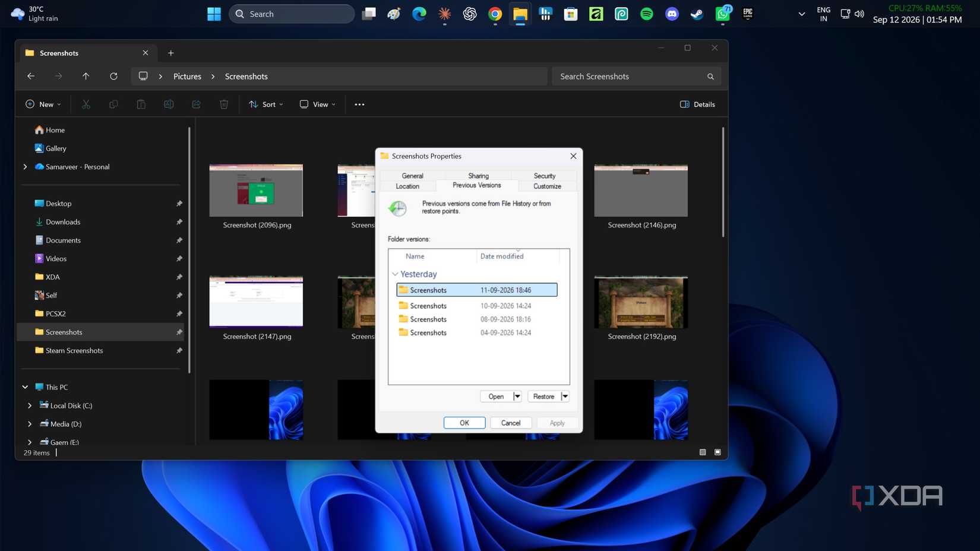The image size is (980, 551).
Task: Open Discord from taskbar
Action: point(672,14)
